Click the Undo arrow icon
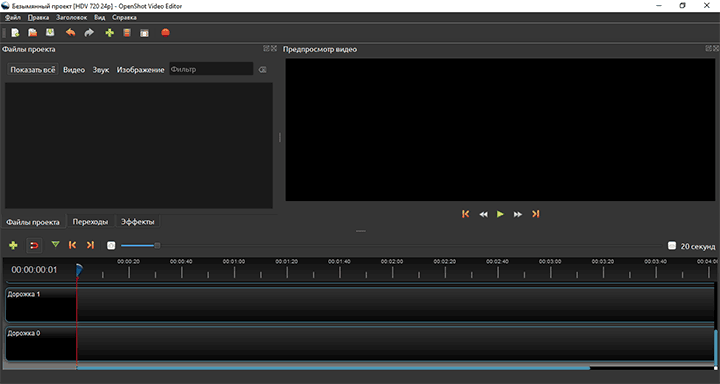 (x=70, y=33)
